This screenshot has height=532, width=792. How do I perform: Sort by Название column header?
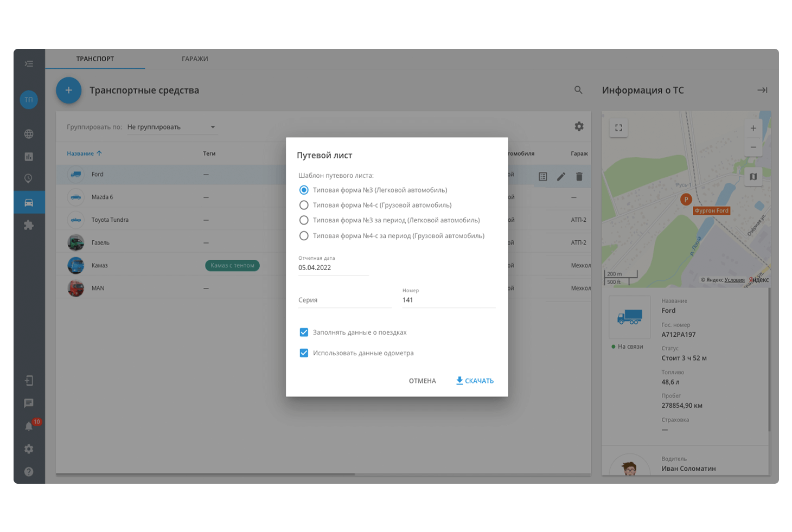[x=80, y=153]
